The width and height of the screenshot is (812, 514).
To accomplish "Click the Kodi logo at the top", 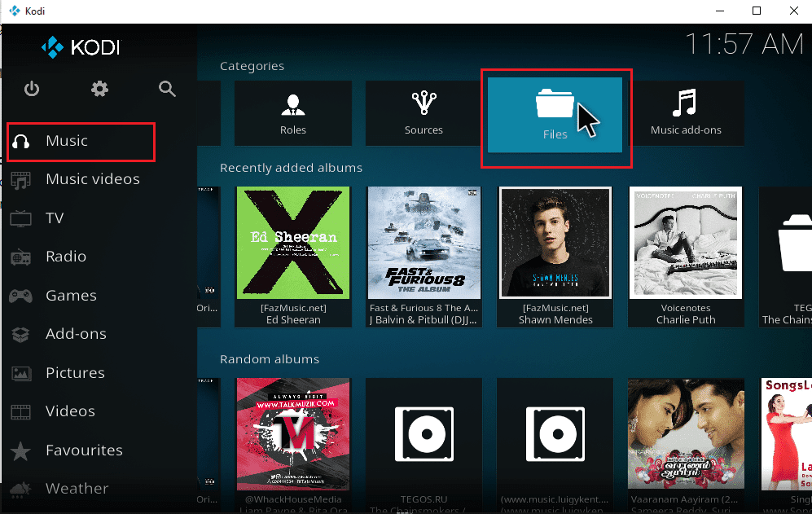I will (x=83, y=47).
